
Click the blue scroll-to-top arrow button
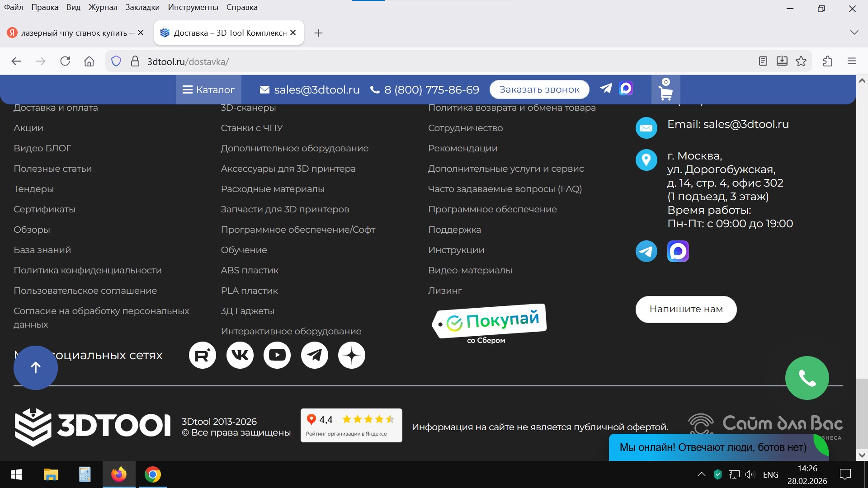pos(36,367)
